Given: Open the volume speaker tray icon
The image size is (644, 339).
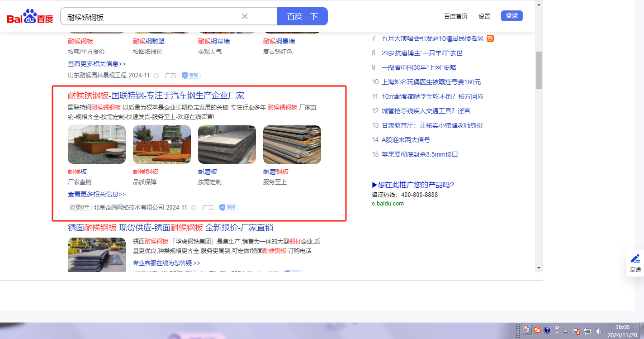Looking at the screenshot, I should (x=599, y=331).
